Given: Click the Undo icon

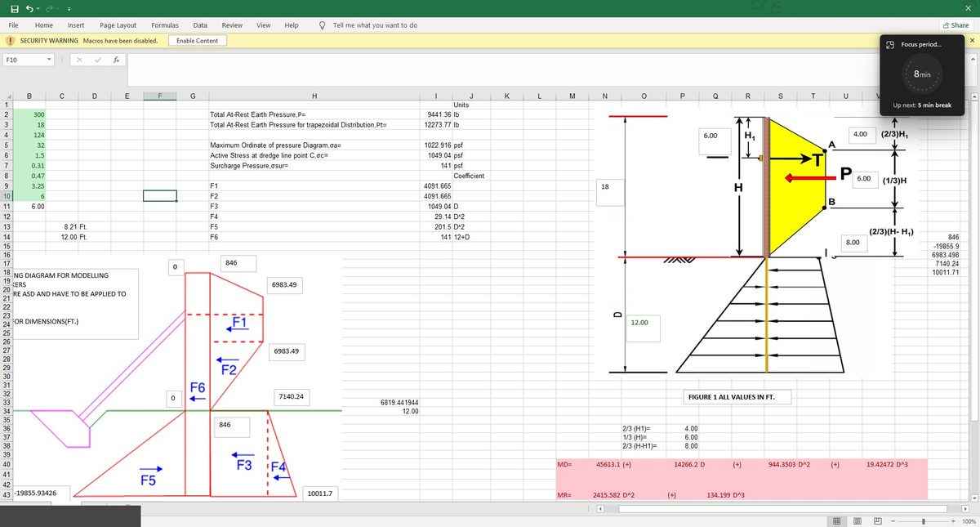Looking at the screenshot, I should tap(29, 7).
